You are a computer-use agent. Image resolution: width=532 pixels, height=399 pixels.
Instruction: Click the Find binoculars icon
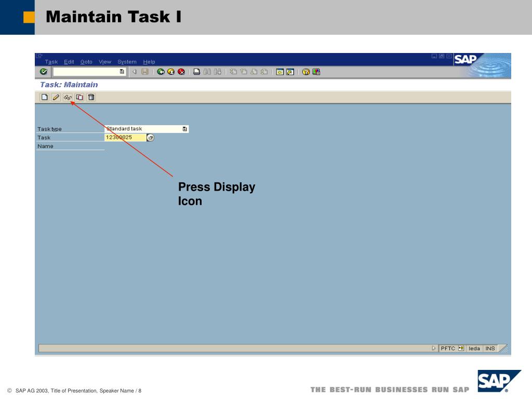(x=207, y=72)
